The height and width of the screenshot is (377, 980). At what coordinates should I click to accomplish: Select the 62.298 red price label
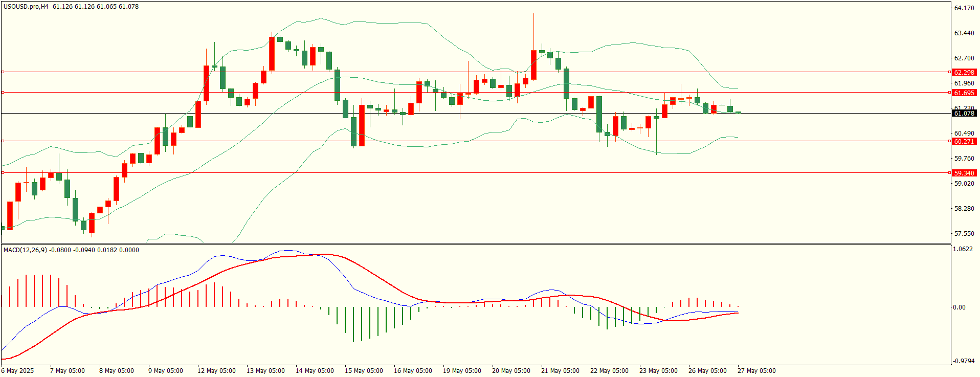tap(964, 73)
